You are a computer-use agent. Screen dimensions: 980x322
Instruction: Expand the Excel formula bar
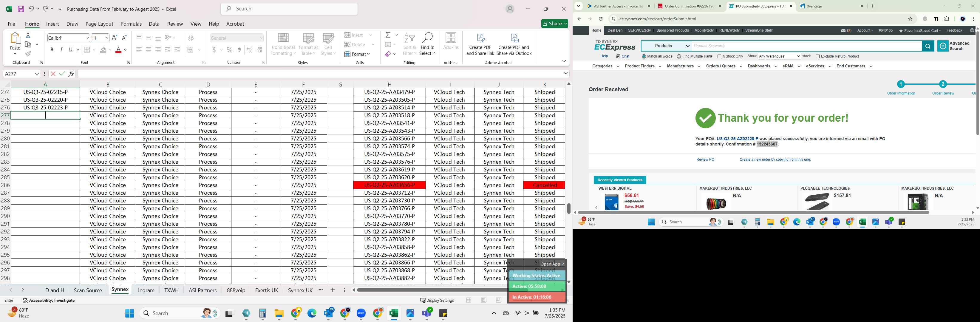tap(566, 74)
